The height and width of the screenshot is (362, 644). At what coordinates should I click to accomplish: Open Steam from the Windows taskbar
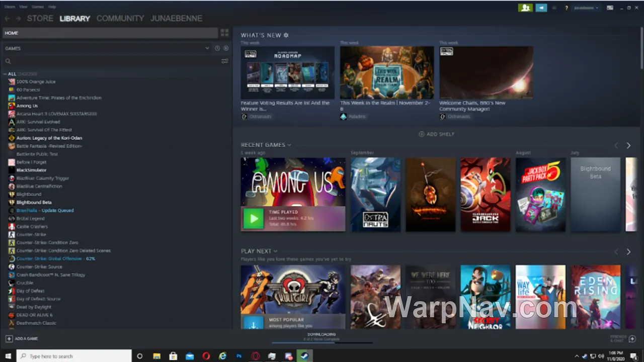pos(304,356)
